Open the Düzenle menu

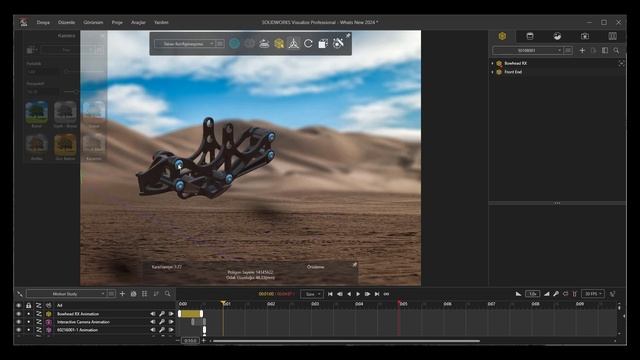(x=66, y=22)
